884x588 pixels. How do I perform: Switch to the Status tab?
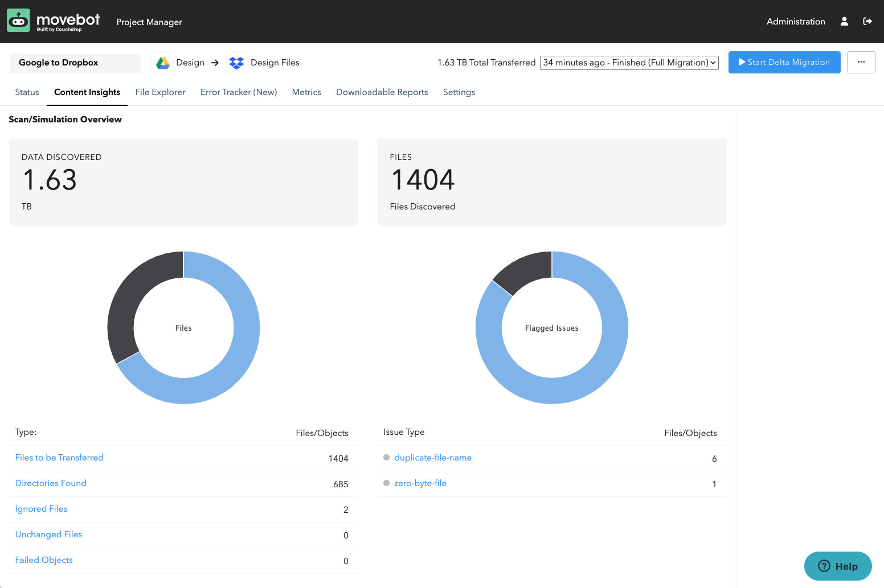coord(27,92)
